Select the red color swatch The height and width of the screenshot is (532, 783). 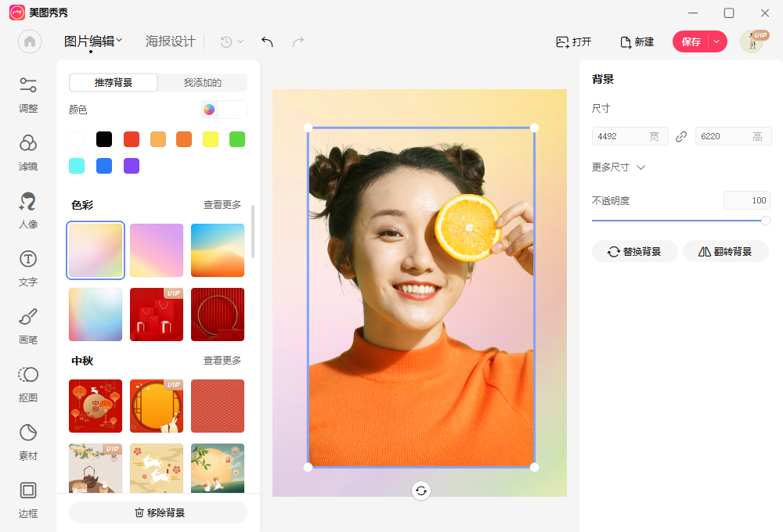131,138
